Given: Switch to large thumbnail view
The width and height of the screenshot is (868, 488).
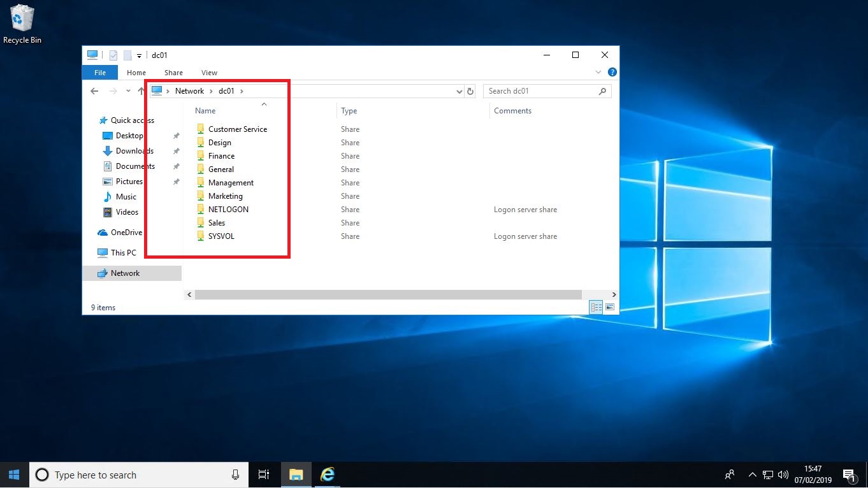Looking at the screenshot, I should [x=610, y=307].
